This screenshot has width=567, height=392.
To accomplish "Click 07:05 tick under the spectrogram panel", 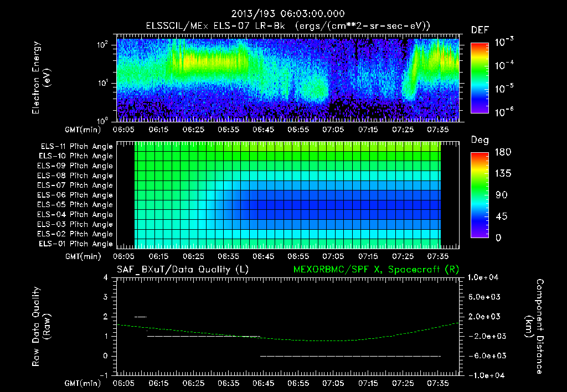I will (333, 130).
